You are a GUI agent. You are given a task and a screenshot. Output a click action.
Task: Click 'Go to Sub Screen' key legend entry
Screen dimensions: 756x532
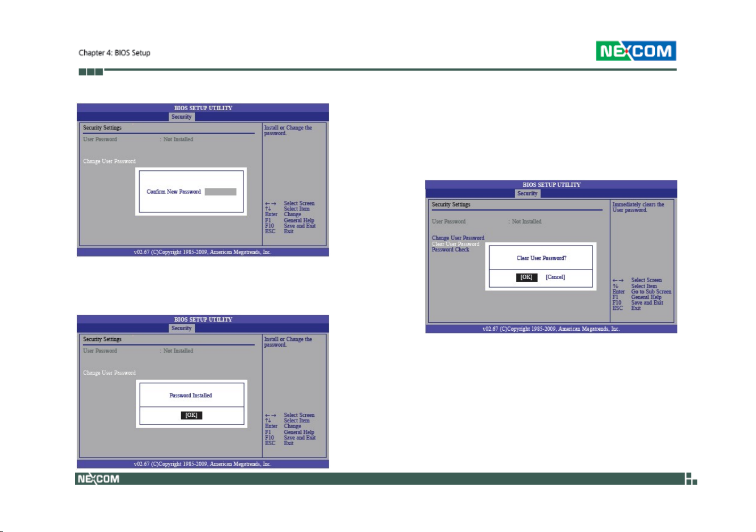coord(652,292)
